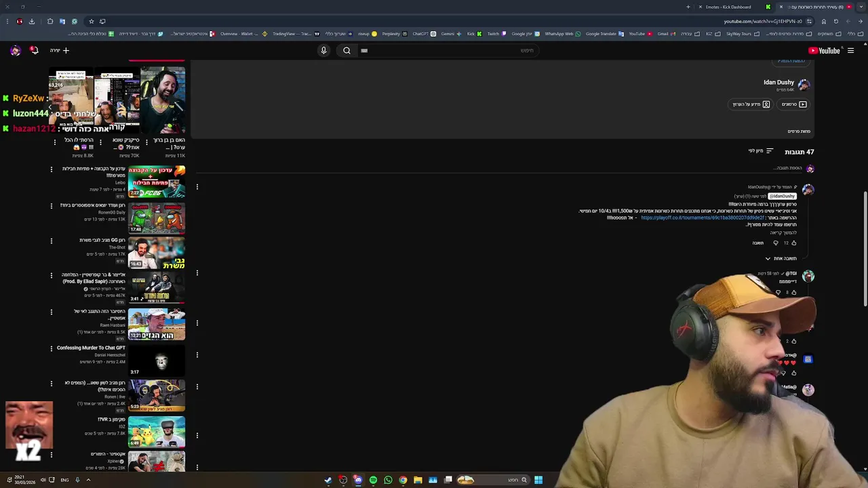
Task: Open the YouTube account avatar menu
Action: [15, 50]
